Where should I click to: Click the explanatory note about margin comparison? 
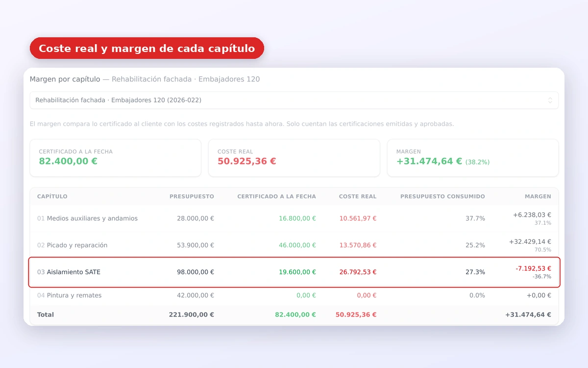(x=242, y=124)
